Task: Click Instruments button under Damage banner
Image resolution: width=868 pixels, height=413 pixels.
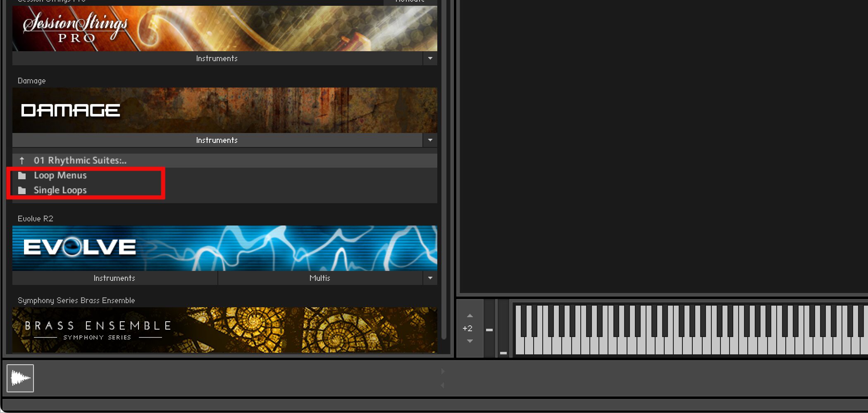Action: point(217,140)
